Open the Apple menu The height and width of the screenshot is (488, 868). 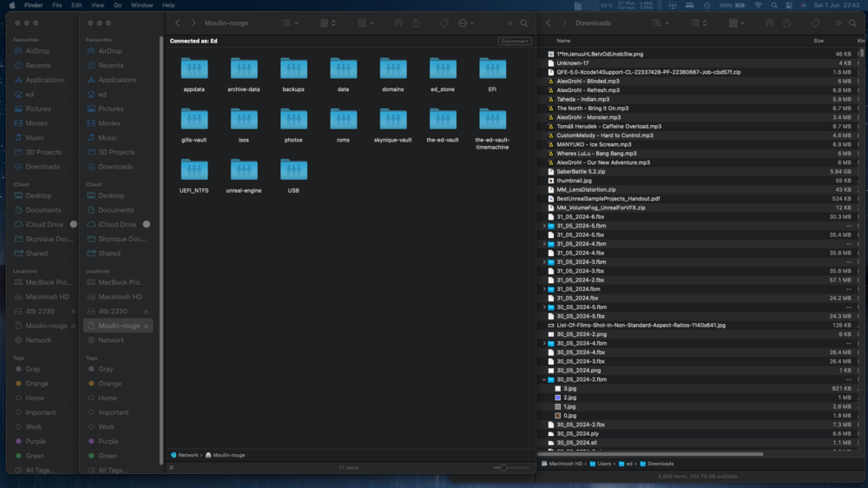pyautogui.click(x=12, y=5)
